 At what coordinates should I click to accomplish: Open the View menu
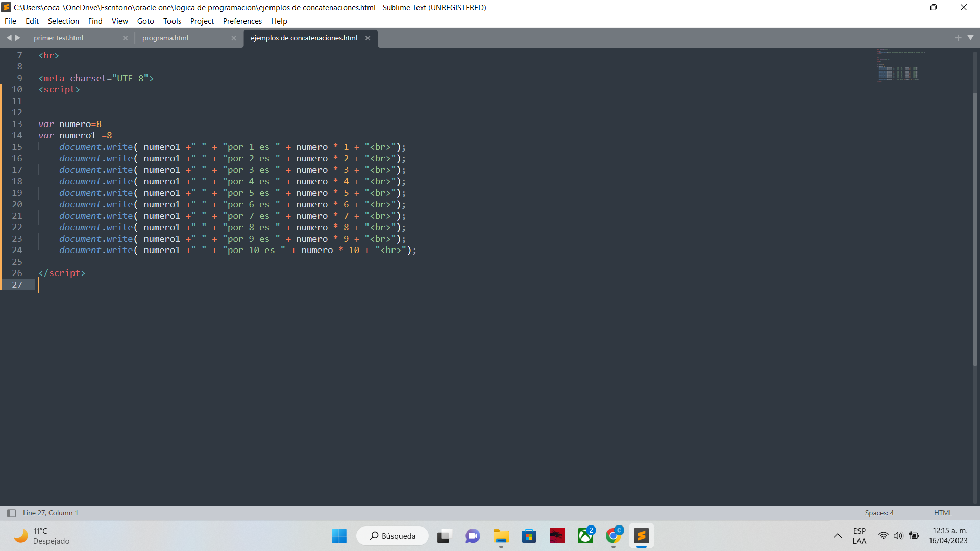coord(120,21)
